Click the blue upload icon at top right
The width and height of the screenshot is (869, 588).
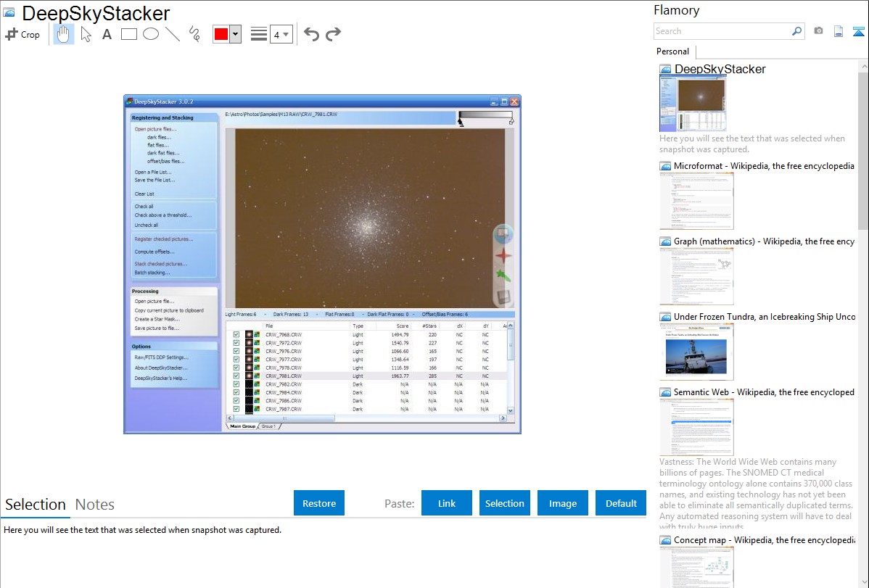tap(858, 31)
